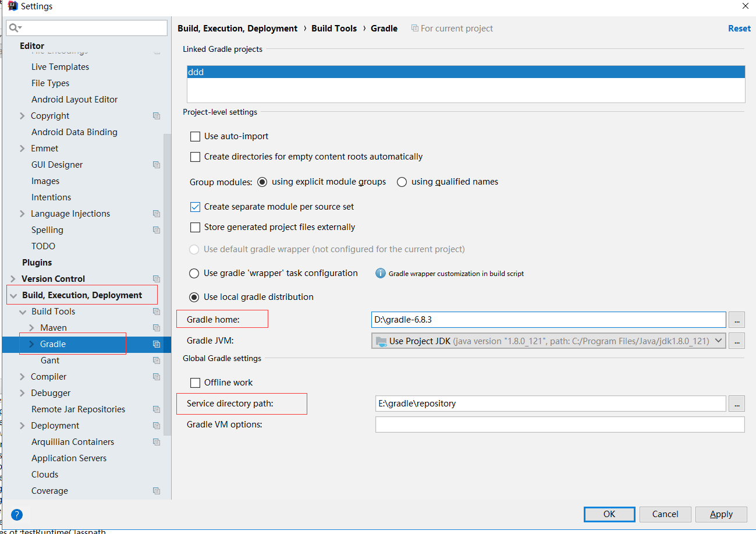
Task: Browse for the Service directory path
Action: click(737, 403)
